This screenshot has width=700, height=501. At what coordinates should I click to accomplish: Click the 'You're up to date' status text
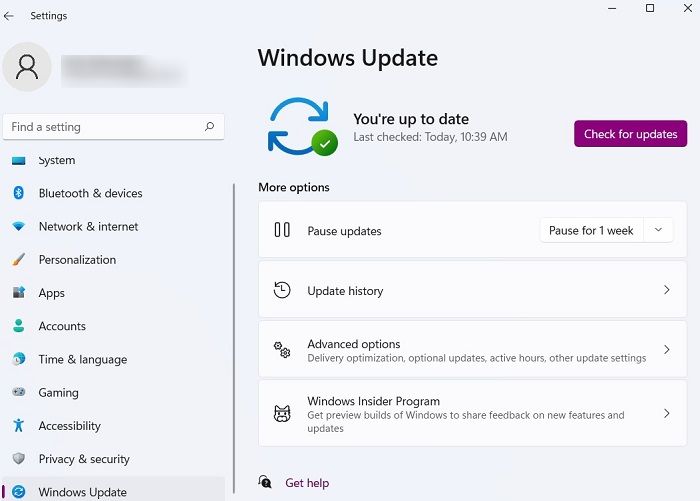411,119
